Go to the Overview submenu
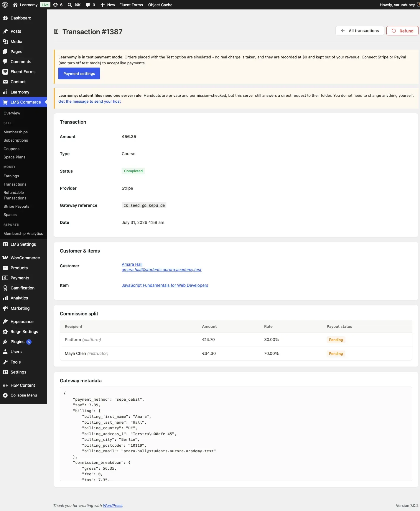Image resolution: width=420 pixels, height=511 pixels. click(12, 113)
